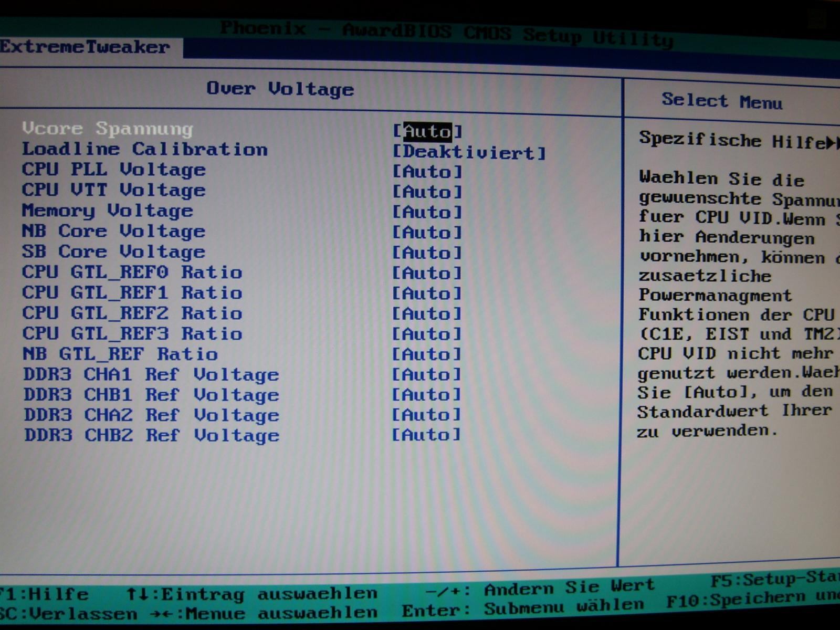
Task: Open the NB GTL_REF Ratio Auto value
Action: (x=427, y=354)
